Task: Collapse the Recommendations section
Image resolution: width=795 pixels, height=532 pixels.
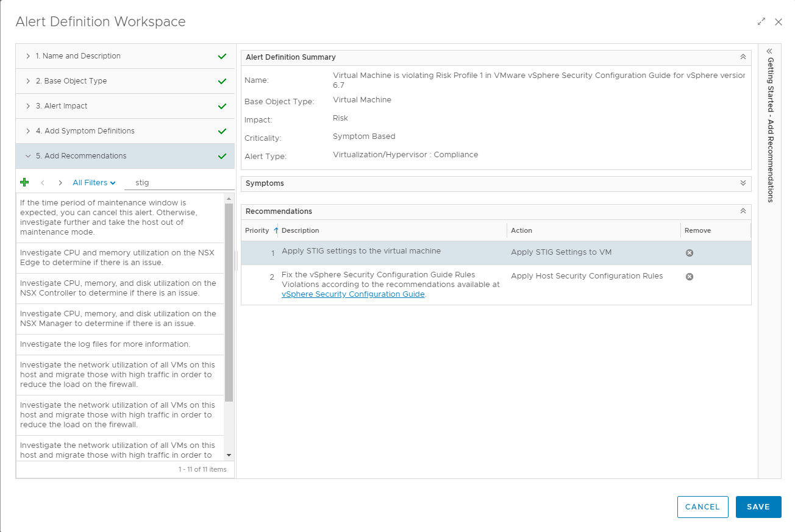Action: coord(743,211)
